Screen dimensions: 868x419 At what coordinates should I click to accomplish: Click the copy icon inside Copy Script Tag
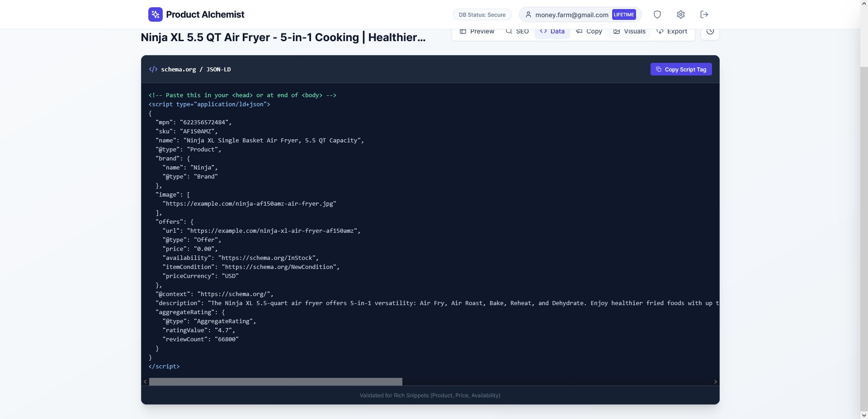[x=659, y=69]
